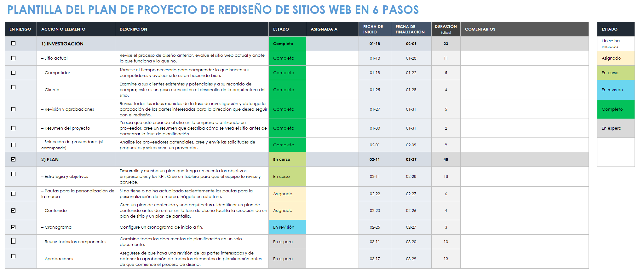Click the Completo status of Investigación row
The height and width of the screenshot is (269, 644).
(287, 44)
